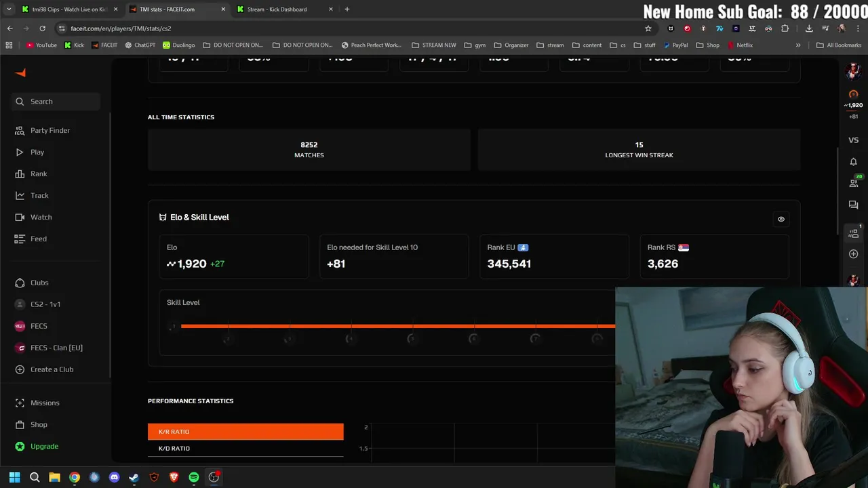Viewport: 868px width, 488px height.
Task: Click the Rank RS 3,626 card
Action: tap(714, 256)
